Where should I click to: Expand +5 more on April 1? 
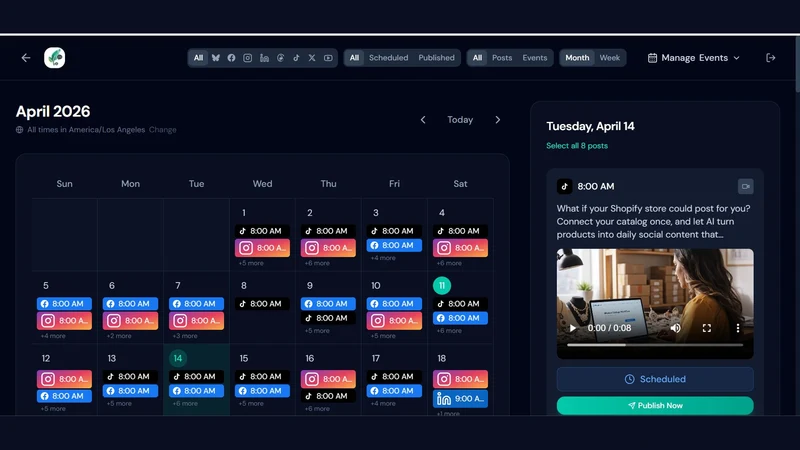coord(251,263)
